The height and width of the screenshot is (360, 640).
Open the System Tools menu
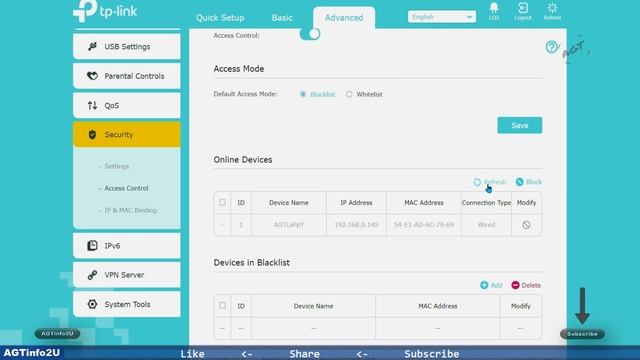coord(127,304)
